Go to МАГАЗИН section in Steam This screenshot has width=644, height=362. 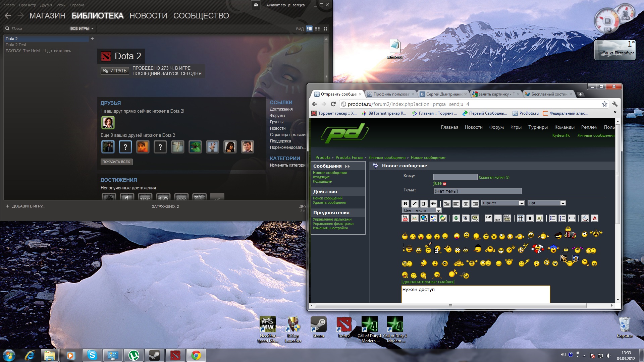click(x=47, y=16)
